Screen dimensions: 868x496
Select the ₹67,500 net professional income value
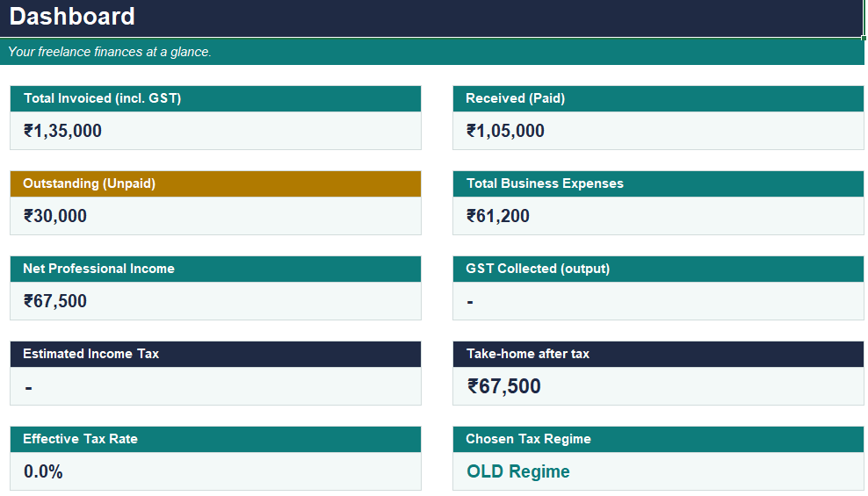click(x=54, y=301)
